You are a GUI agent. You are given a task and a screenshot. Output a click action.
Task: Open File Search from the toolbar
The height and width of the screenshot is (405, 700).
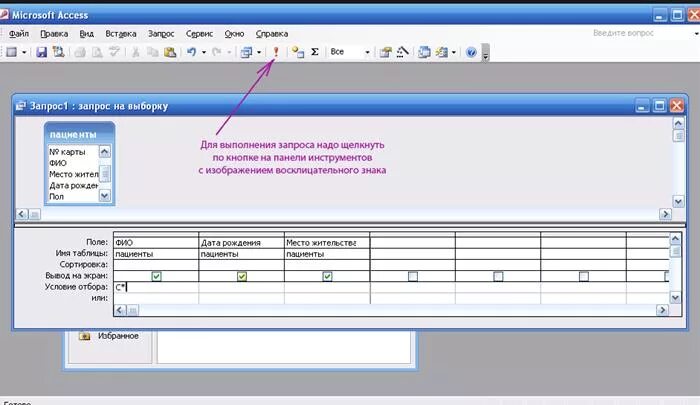(x=58, y=52)
